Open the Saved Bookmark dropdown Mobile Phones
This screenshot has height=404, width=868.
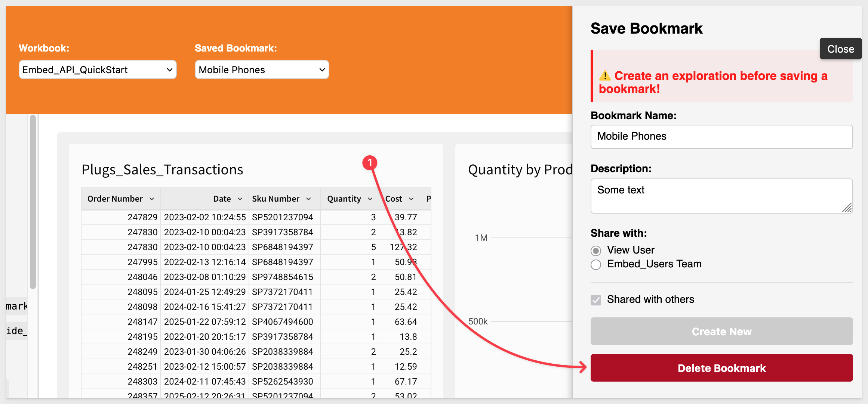pyautogui.click(x=262, y=70)
